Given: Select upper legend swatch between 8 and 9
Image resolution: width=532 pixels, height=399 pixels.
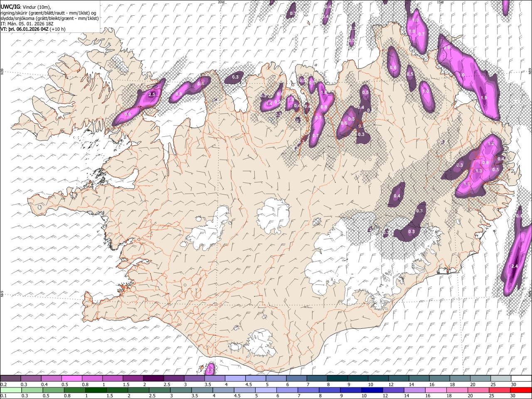Looking at the screenshot, I should [x=337, y=378].
